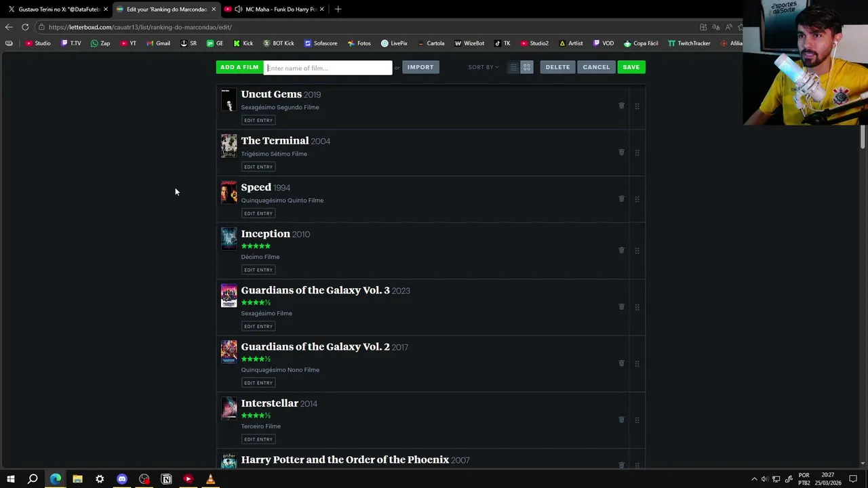Open Edit Entry for Speed
The height and width of the screenshot is (488, 868).
pyautogui.click(x=258, y=213)
